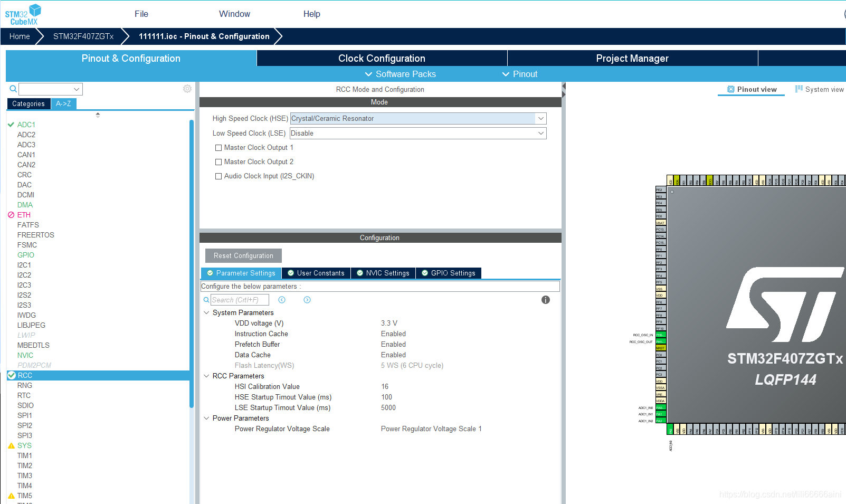The image size is (846, 504).
Task: Switch to Clock Configuration tab
Action: (x=382, y=58)
